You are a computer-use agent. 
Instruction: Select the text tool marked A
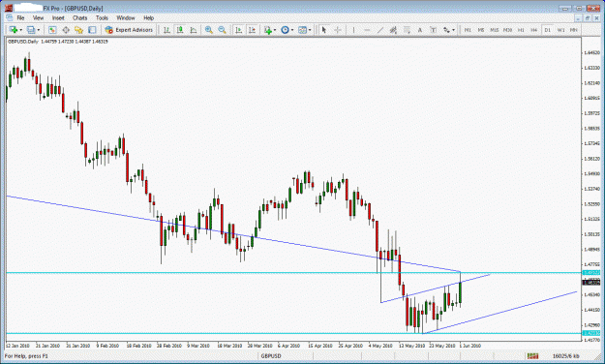420,30
